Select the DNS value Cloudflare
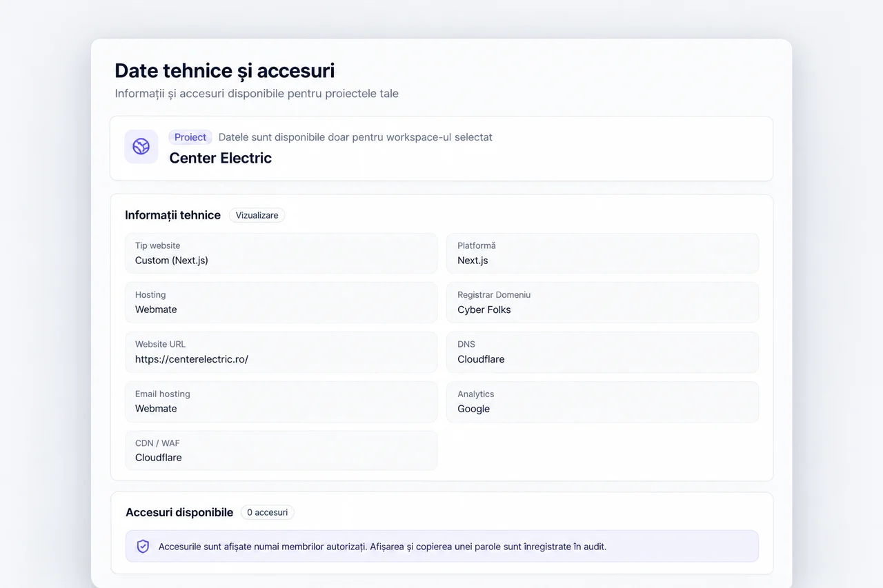 click(x=481, y=359)
